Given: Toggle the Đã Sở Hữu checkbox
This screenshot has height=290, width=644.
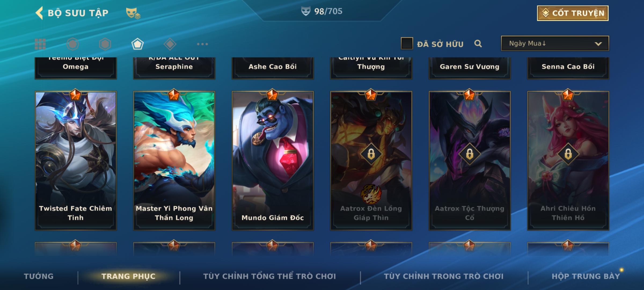Looking at the screenshot, I should 407,44.
